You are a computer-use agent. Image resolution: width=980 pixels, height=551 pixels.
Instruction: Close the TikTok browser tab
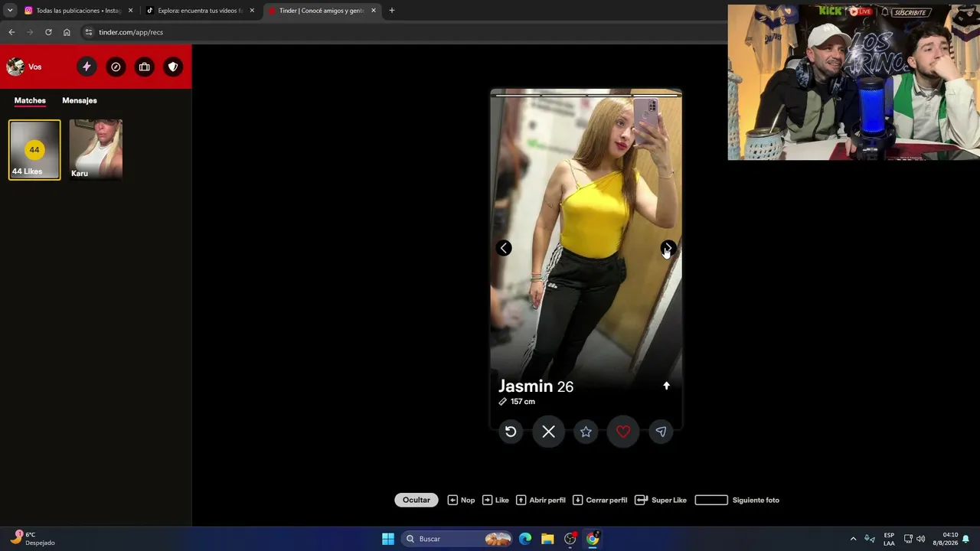coord(252,11)
